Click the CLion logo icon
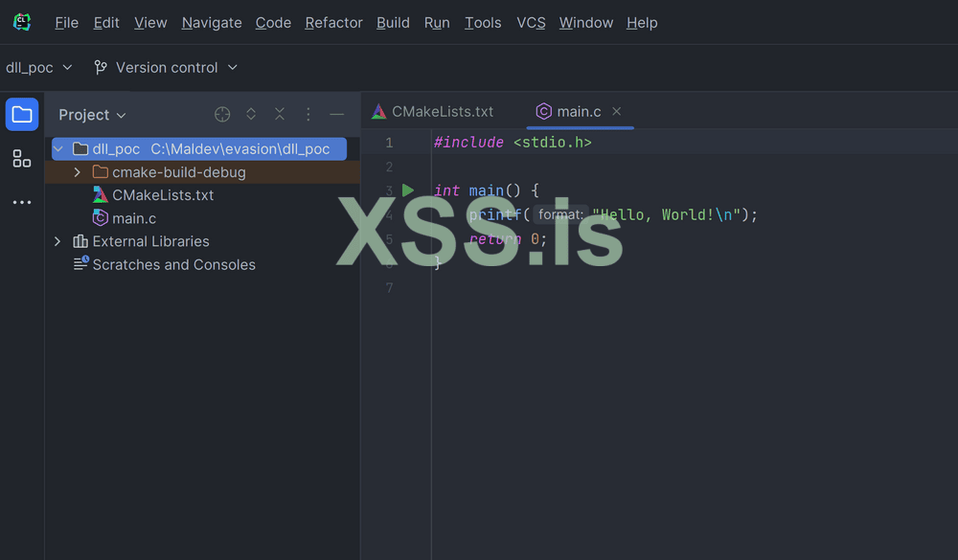The width and height of the screenshot is (958, 560). [22, 22]
